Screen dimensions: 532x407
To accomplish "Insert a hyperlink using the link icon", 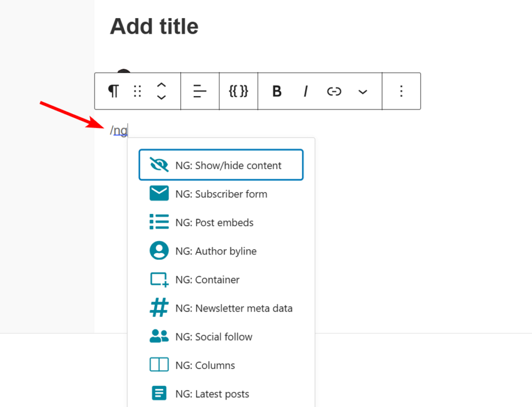I will 334,91.
